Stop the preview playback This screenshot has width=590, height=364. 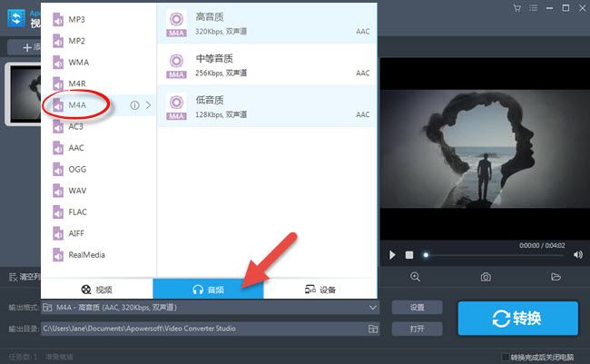[x=409, y=255]
